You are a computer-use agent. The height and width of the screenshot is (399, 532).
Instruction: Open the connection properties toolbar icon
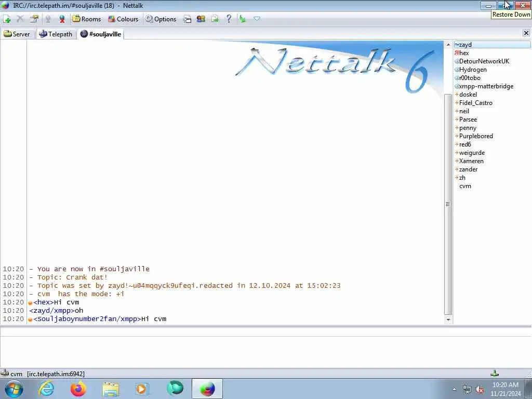(x=34, y=19)
